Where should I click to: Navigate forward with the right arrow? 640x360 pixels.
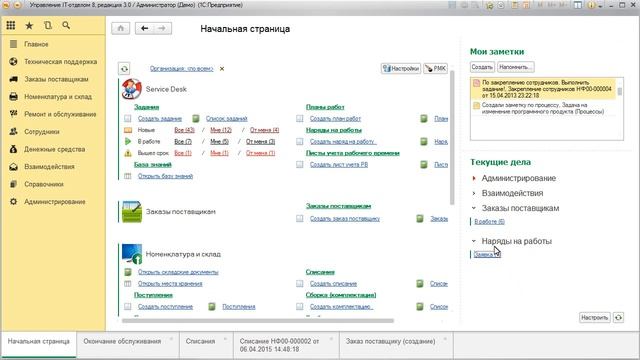162,28
